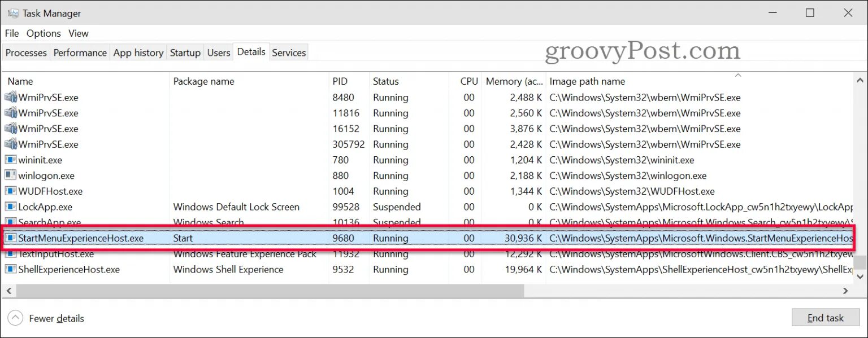Click the wininit.exe process icon
Image resolution: width=868 pixels, height=338 pixels.
[10, 160]
